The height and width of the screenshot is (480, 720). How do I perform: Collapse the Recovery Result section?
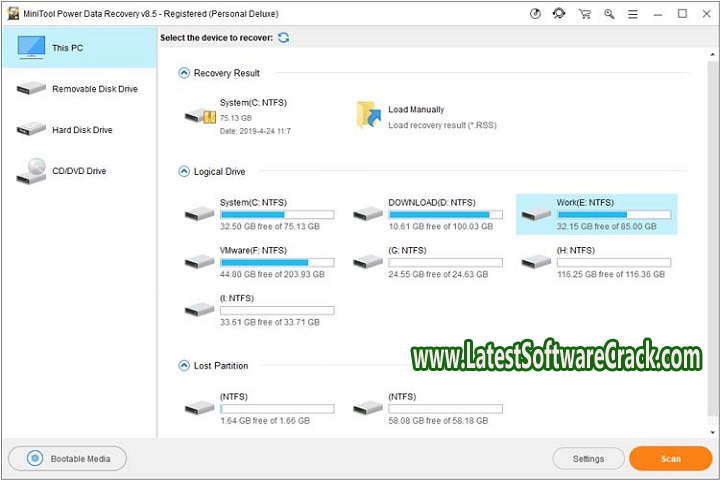184,73
